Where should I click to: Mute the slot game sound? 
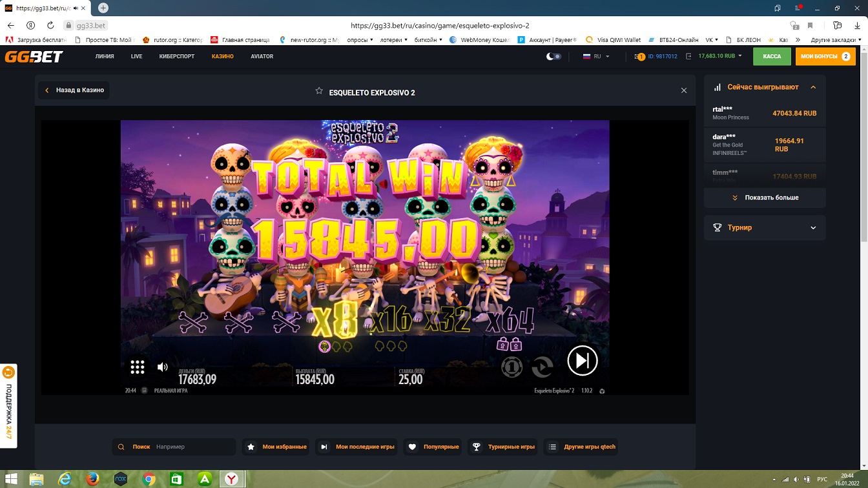(163, 367)
